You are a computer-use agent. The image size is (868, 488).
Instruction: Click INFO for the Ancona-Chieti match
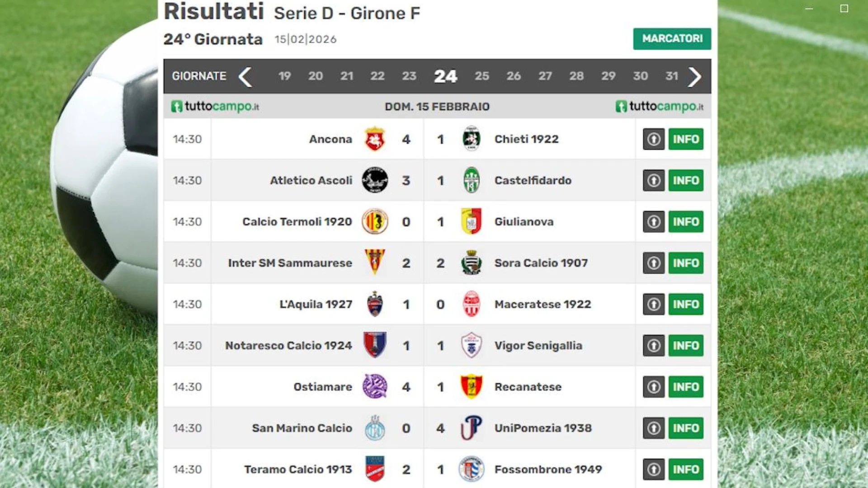[685, 139]
